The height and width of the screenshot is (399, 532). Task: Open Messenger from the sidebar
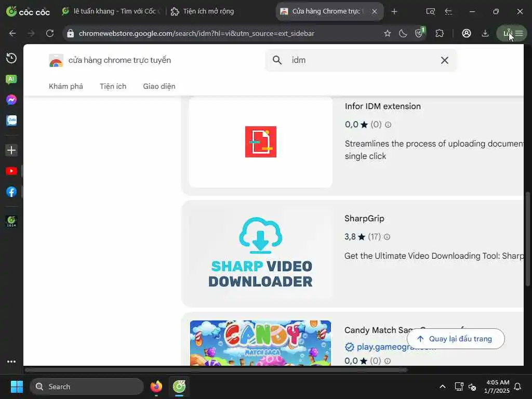[11, 100]
